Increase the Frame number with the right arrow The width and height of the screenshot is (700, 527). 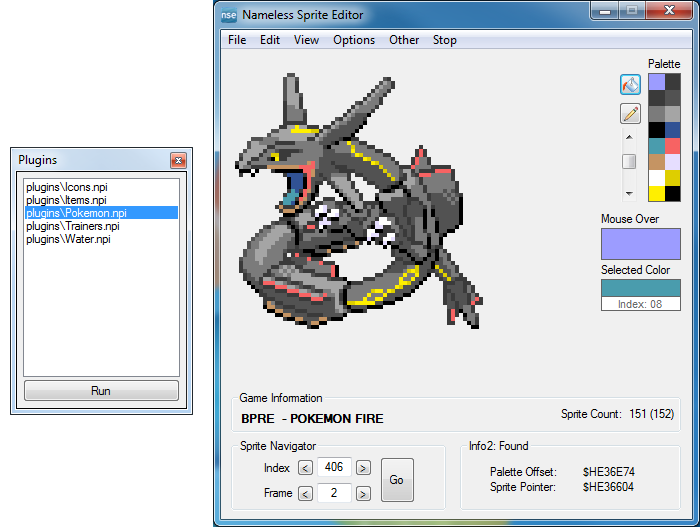click(363, 494)
